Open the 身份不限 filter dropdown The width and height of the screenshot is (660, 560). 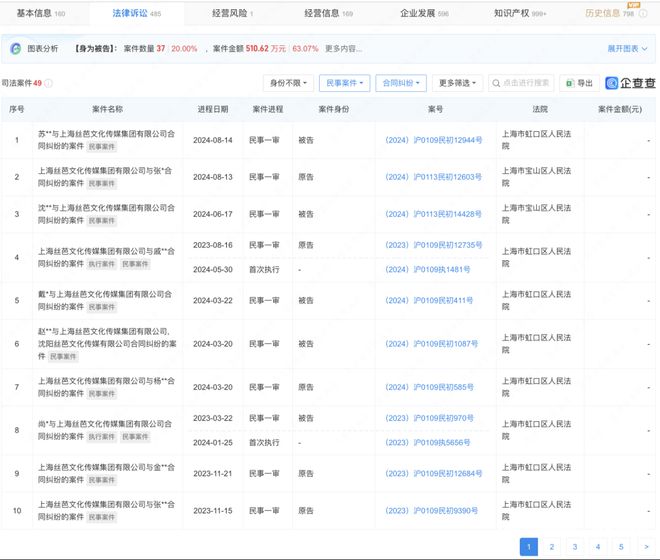pyautogui.click(x=288, y=83)
